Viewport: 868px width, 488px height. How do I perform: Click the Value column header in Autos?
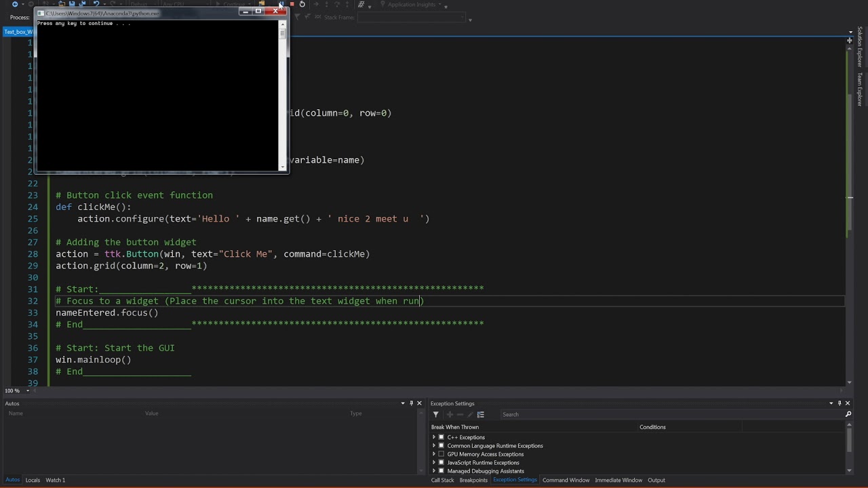click(x=152, y=413)
